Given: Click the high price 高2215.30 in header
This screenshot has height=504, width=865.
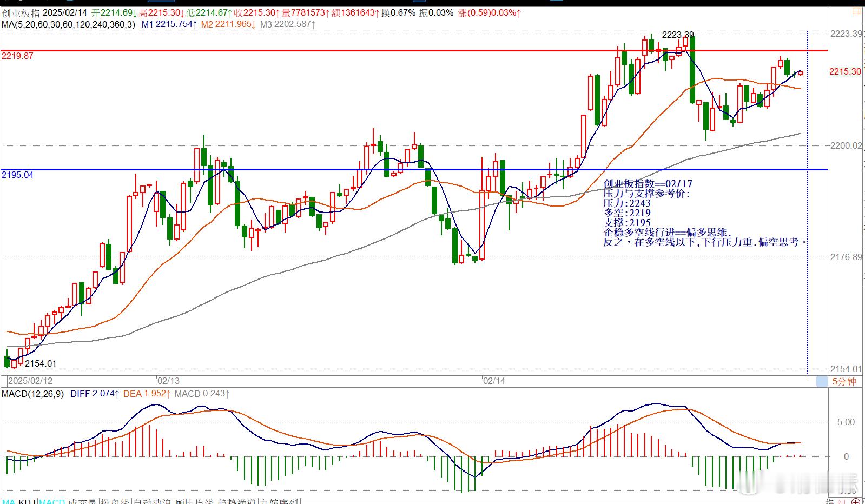Looking at the screenshot, I should tap(162, 12).
